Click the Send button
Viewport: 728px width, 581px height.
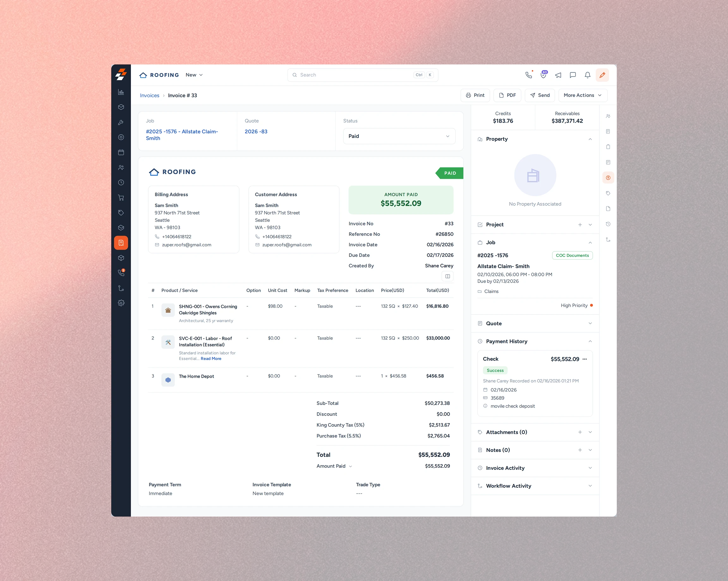pyautogui.click(x=540, y=95)
